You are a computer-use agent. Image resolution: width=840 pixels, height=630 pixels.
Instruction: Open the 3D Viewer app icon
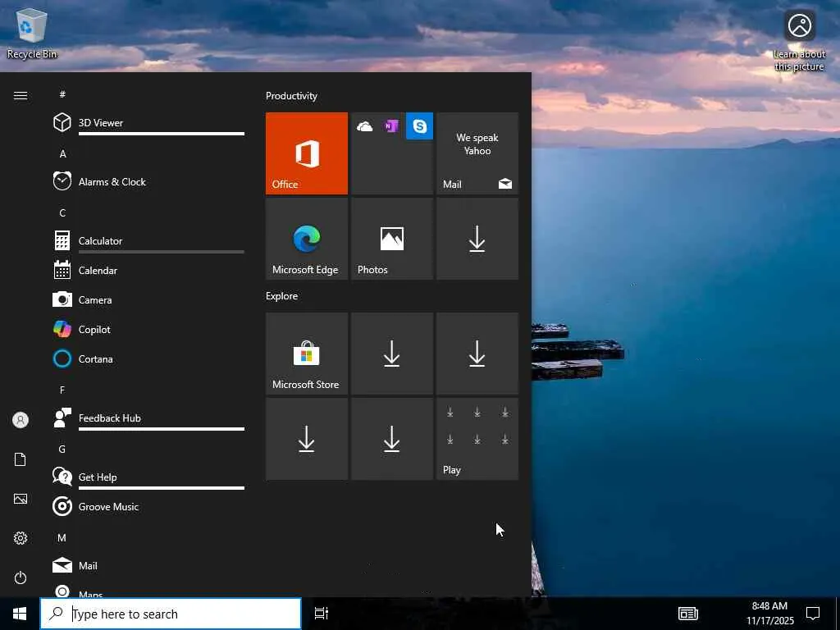[x=62, y=123]
